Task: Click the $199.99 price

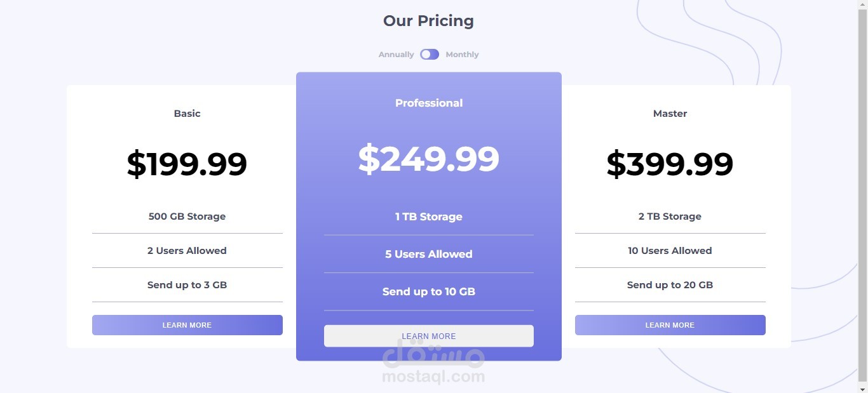Action: click(x=187, y=164)
